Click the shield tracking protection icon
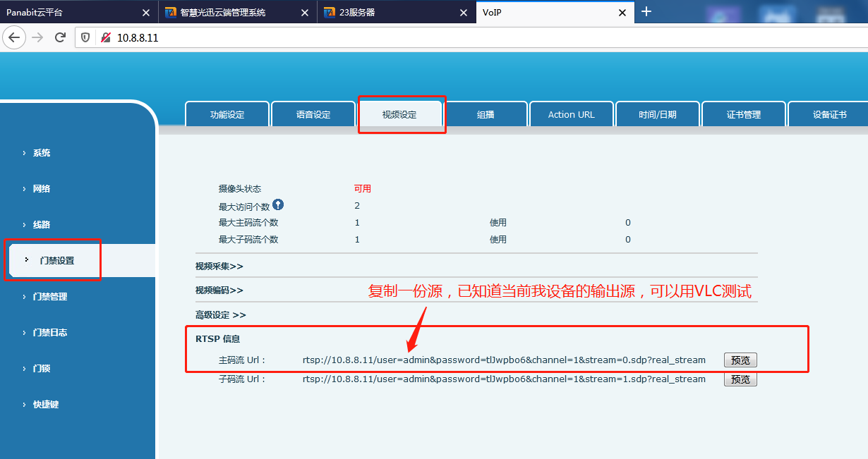868x459 pixels. coord(86,38)
